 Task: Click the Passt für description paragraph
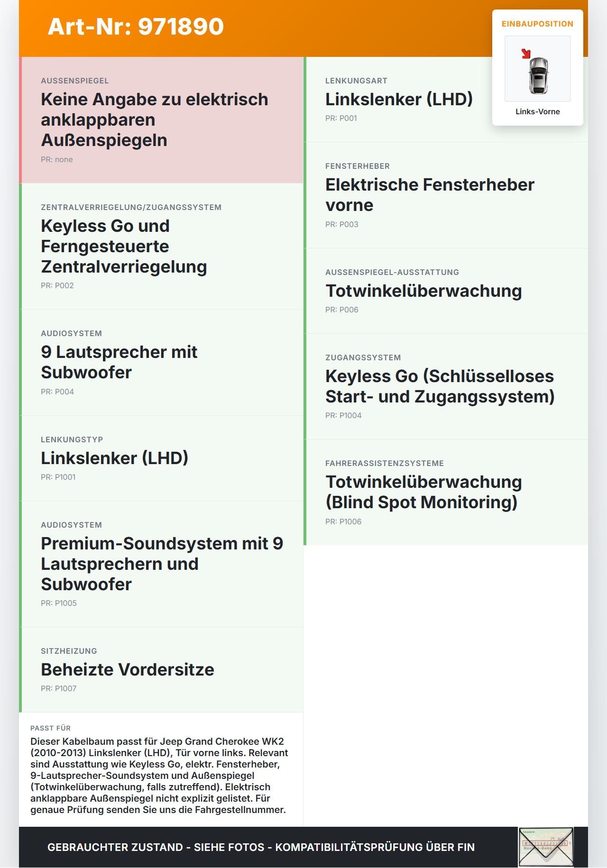pos(159,776)
